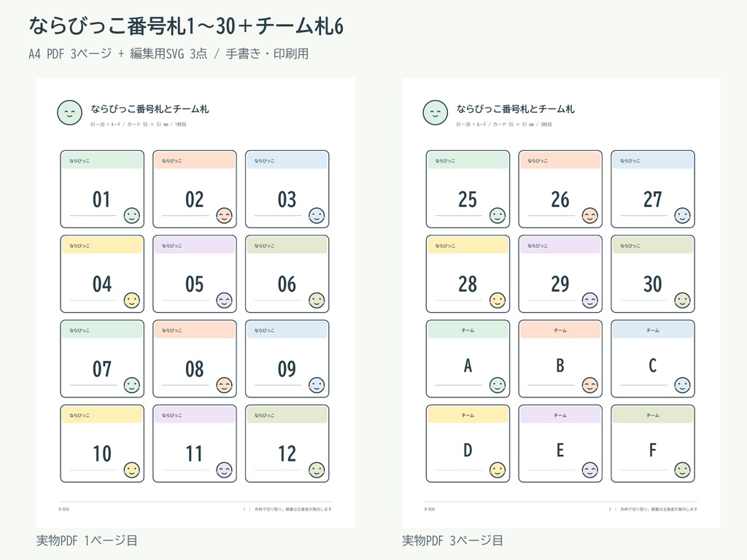This screenshot has height=560, width=747.
Task: Click the number 25 on its card
Action: (x=468, y=200)
